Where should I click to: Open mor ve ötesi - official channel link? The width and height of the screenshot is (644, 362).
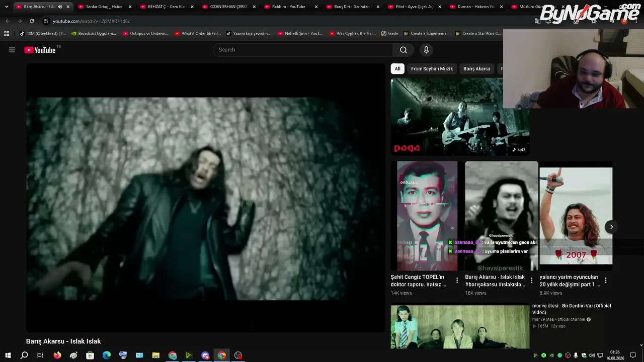tap(558, 319)
